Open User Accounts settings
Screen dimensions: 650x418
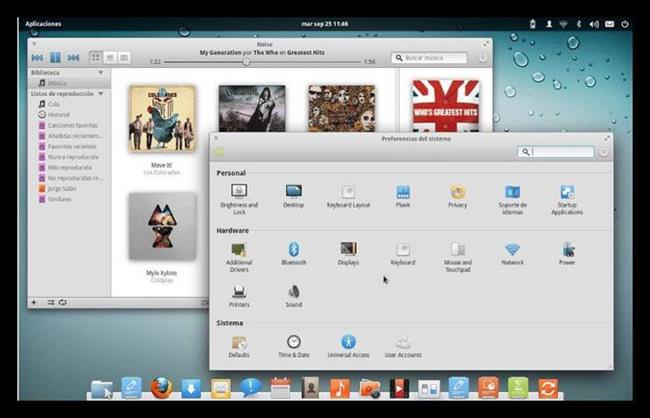pyautogui.click(x=403, y=346)
